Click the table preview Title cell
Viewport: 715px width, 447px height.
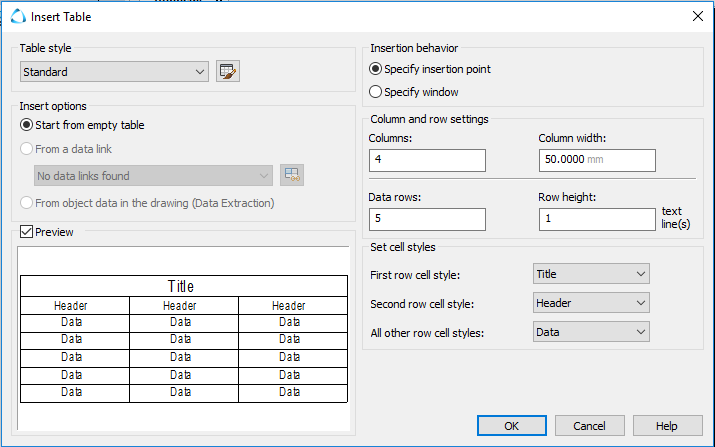click(x=183, y=287)
